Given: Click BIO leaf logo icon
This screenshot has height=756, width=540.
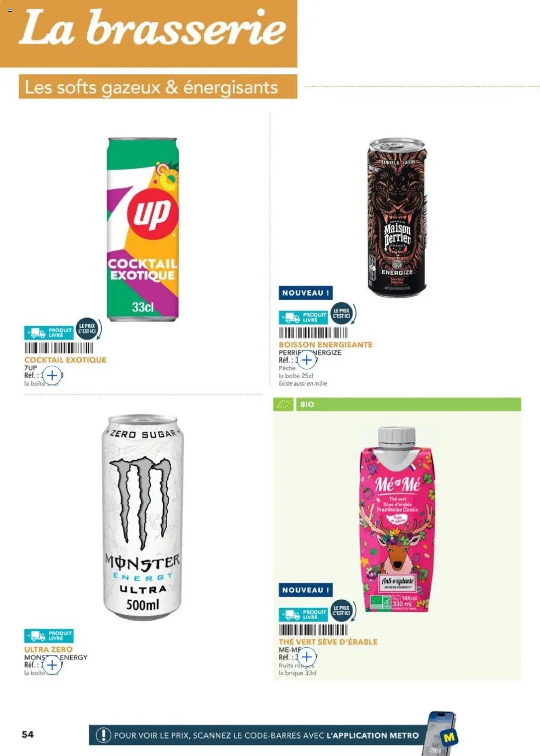Looking at the screenshot, I should pos(283,404).
